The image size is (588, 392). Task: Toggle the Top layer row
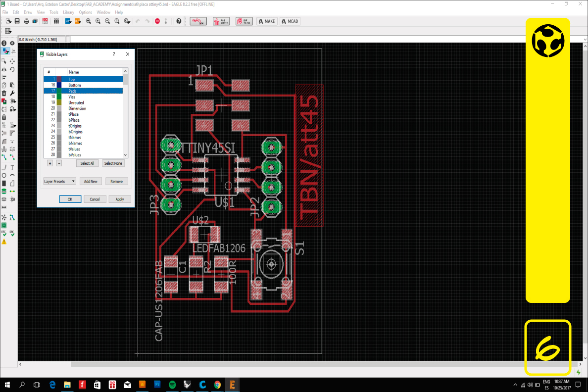click(83, 79)
